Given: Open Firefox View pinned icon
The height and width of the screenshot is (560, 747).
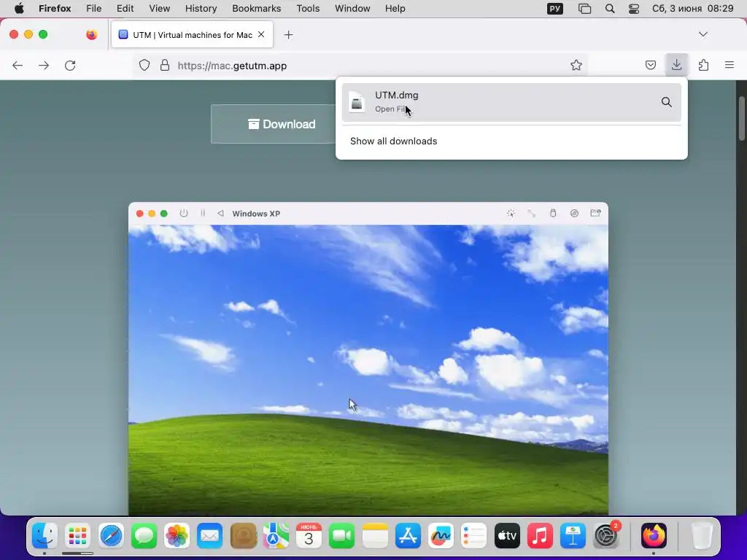Looking at the screenshot, I should 91,34.
